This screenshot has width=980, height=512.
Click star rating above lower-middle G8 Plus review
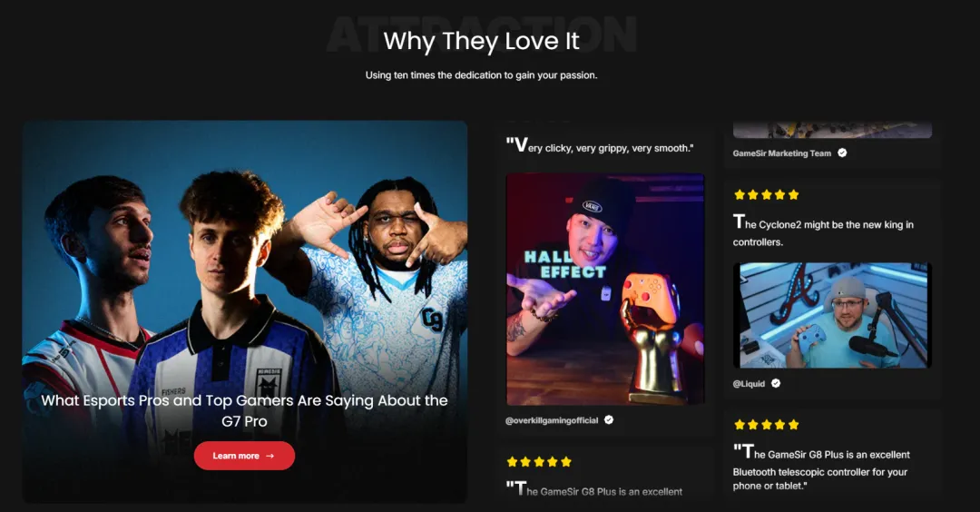pos(539,462)
